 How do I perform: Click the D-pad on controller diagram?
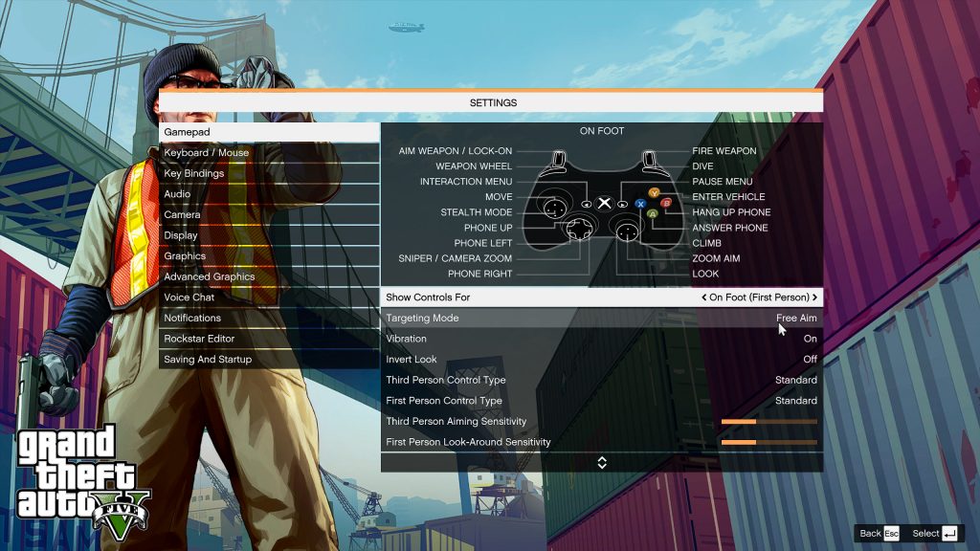(580, 229)
